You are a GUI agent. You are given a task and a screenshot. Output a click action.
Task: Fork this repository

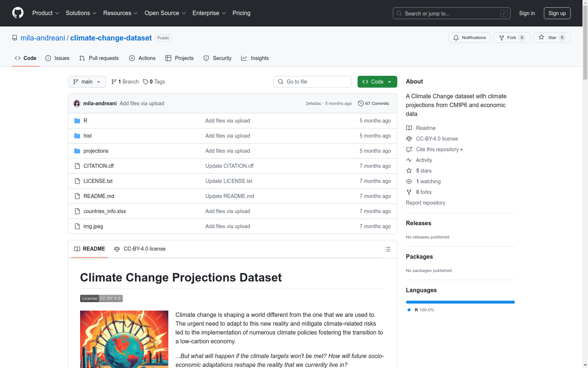coord(512,38)
